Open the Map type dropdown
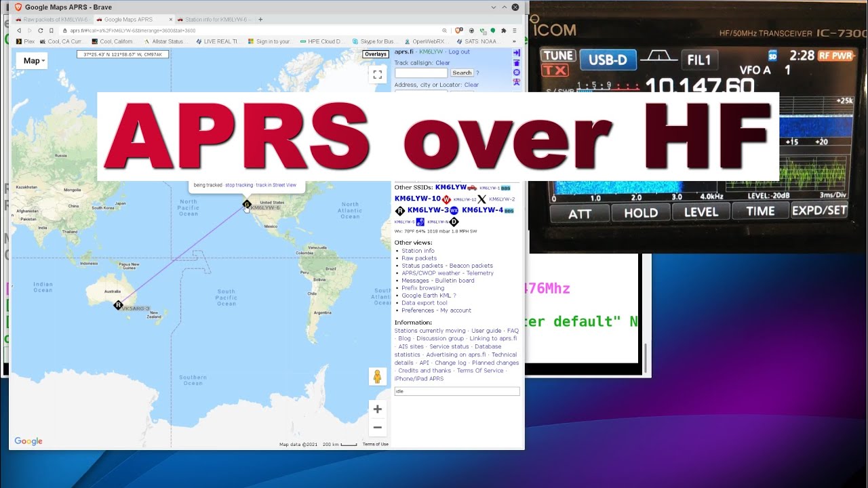The image size is (868, 488). point(32,60)
